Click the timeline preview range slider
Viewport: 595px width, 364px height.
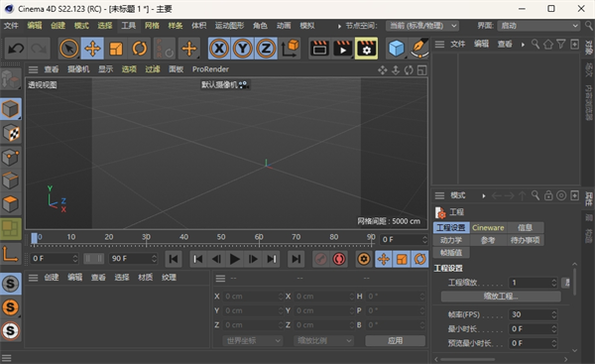[93, 259]
